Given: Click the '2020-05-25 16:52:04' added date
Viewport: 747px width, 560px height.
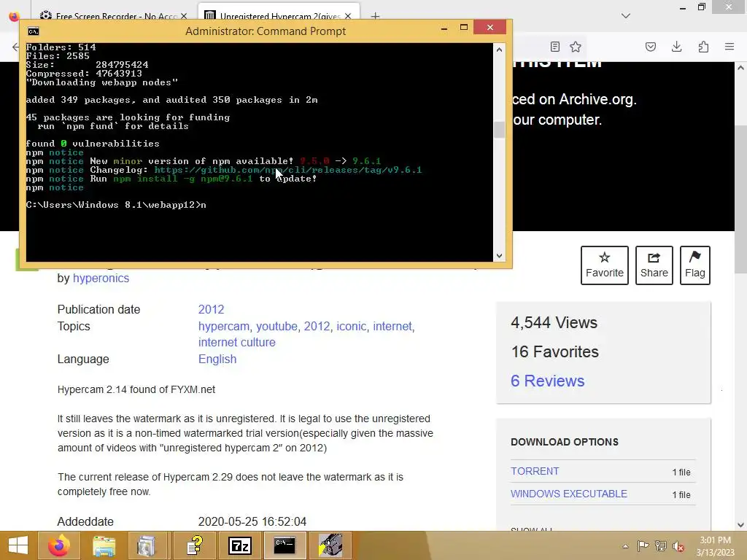Looking at the screenshot, I should click(252, 522).
